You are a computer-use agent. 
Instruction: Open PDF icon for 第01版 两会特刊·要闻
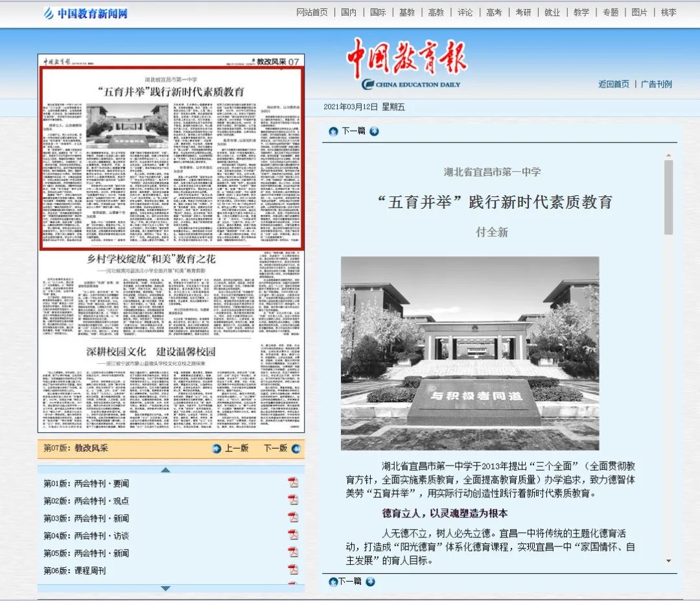click(293, 482)
